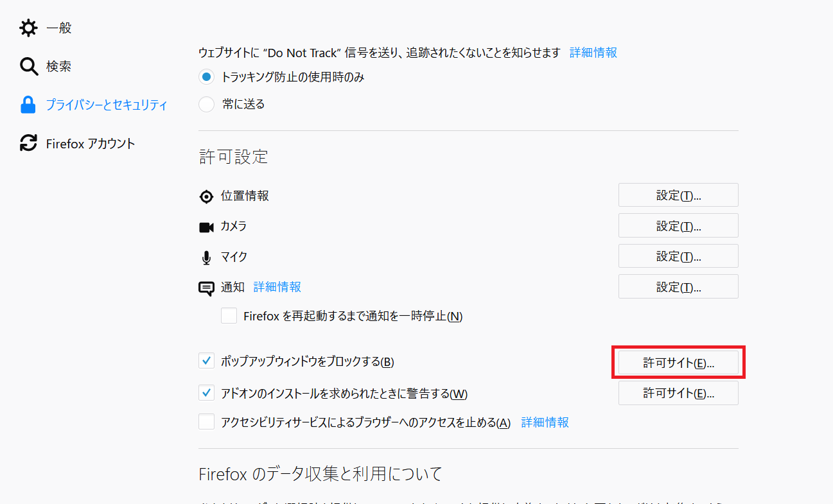This screenshot has width=833, height=504.
Task: Click the Privacy and Security lock icon
Action: click(x=28, y=105)
